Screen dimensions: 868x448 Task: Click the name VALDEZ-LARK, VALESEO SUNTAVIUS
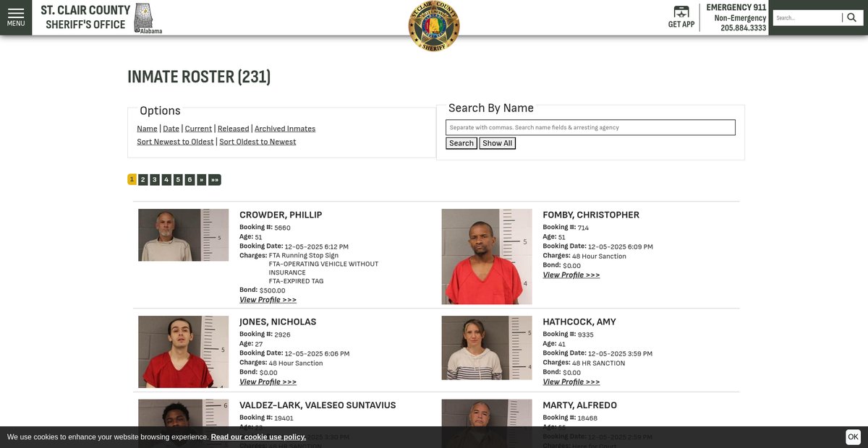pyautogui.click(x=318, y=405)
